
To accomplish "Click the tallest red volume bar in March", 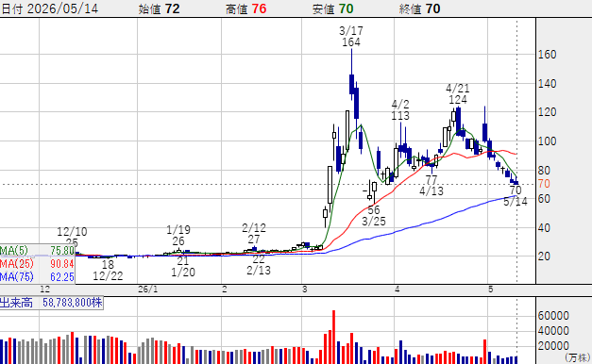I will tap(333, 337).
